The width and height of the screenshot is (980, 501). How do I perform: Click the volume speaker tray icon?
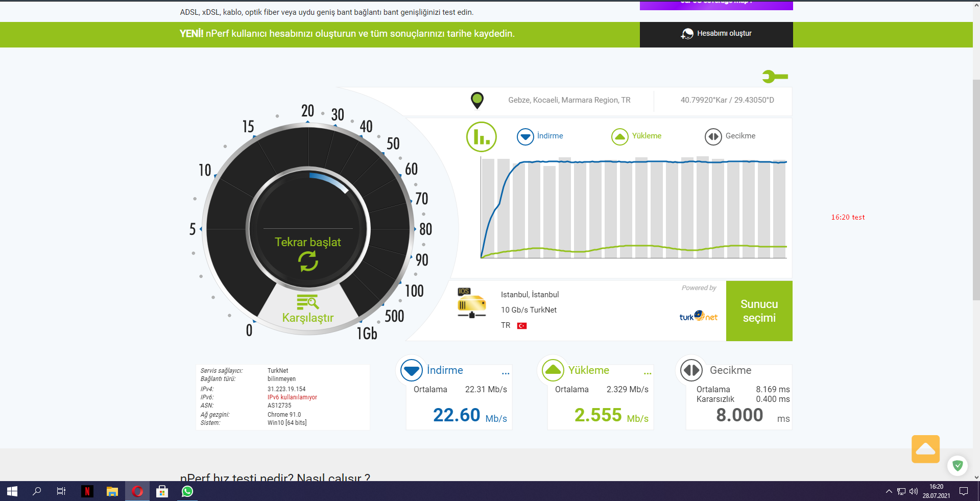(x=914, y=491)
